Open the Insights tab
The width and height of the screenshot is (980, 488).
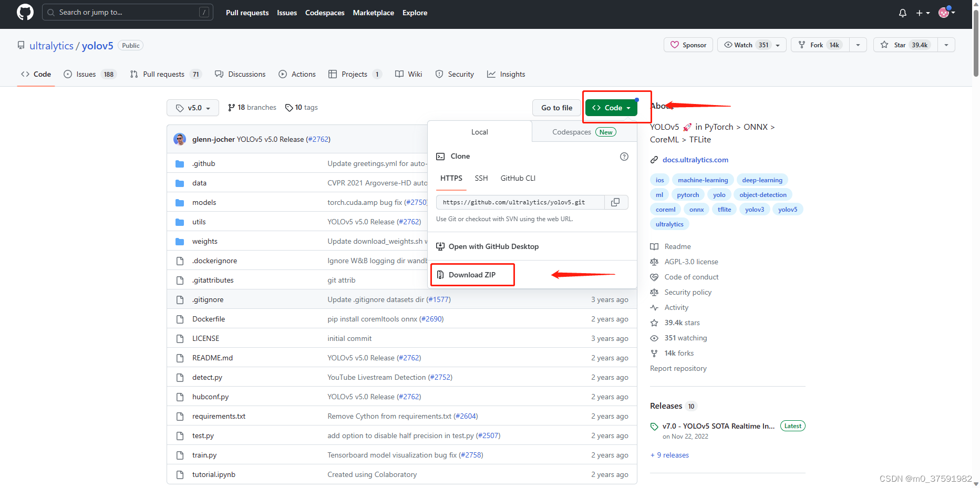[507, 74]
